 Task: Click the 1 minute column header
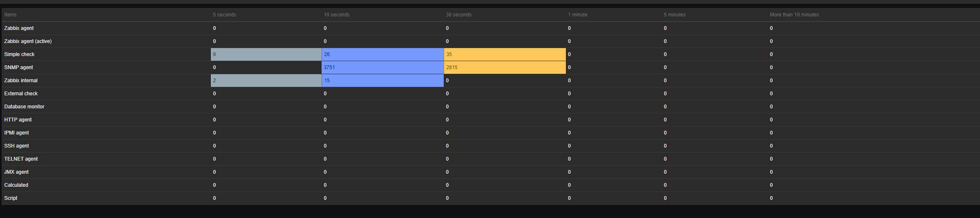pyautogui.click(x=578, y=15)
